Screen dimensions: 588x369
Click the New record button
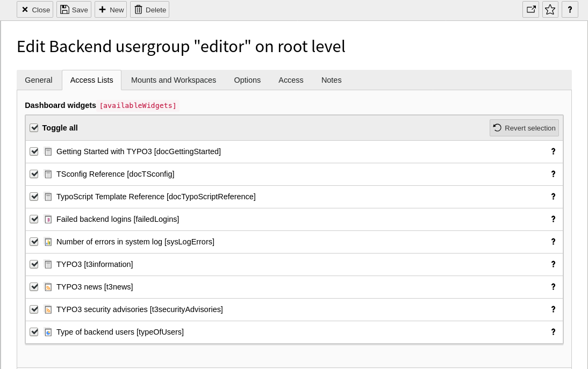(111, 10)
